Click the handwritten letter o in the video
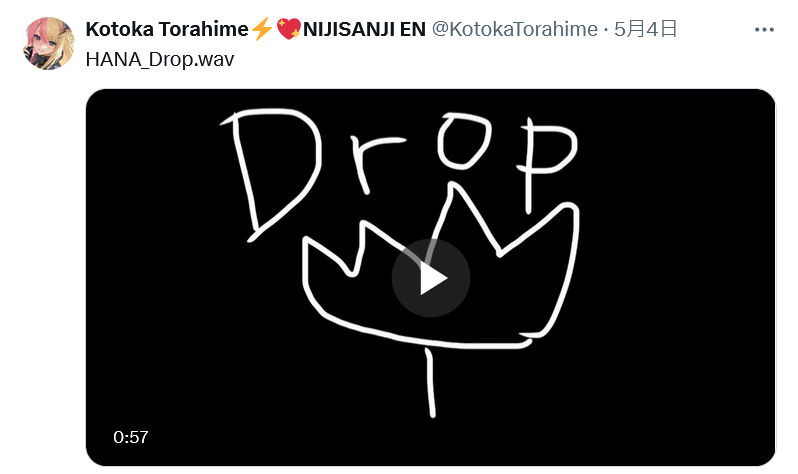The height and width of the screenshot is (474, 798). (464, 141)
